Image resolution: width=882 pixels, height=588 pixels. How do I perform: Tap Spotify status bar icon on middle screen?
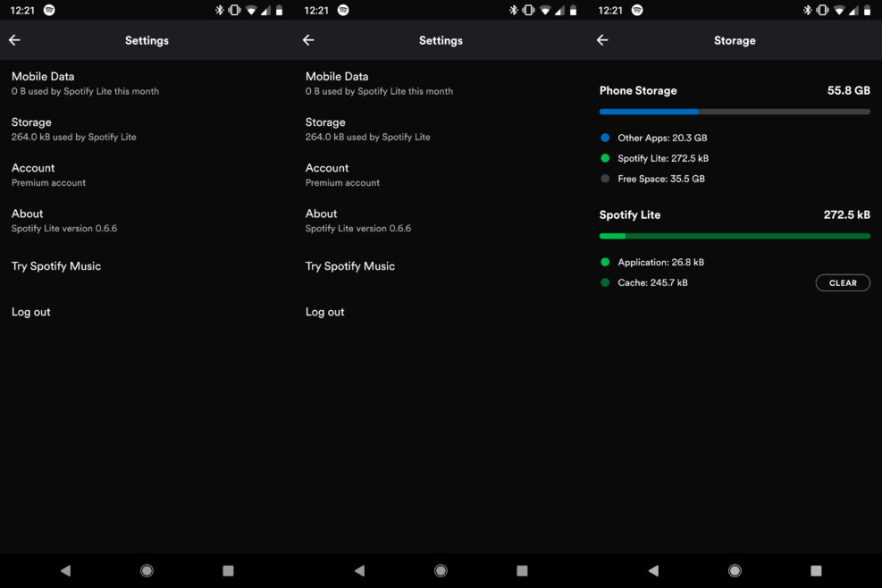click(x=343, y=10)
